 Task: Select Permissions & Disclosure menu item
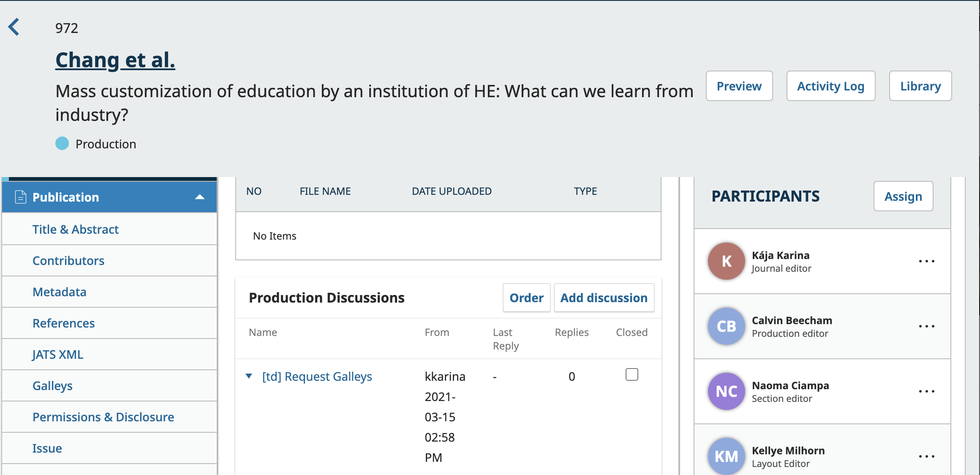[103, 417]
